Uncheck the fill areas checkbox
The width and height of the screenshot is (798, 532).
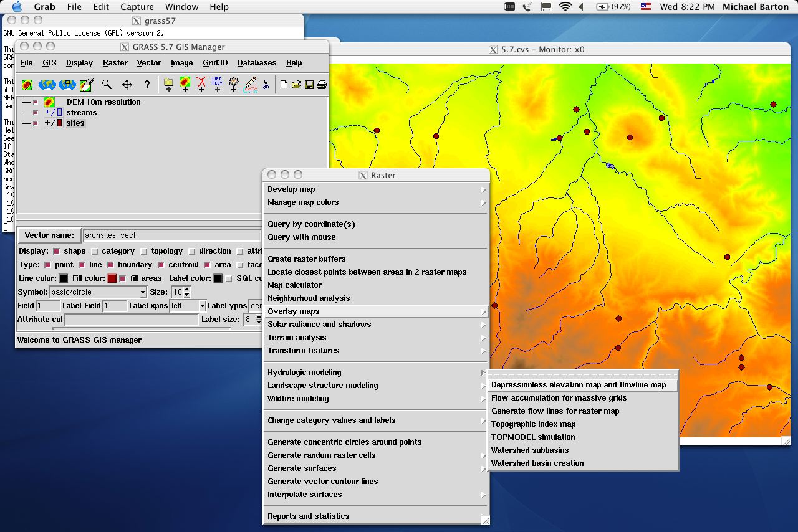(x=123, y=278)
